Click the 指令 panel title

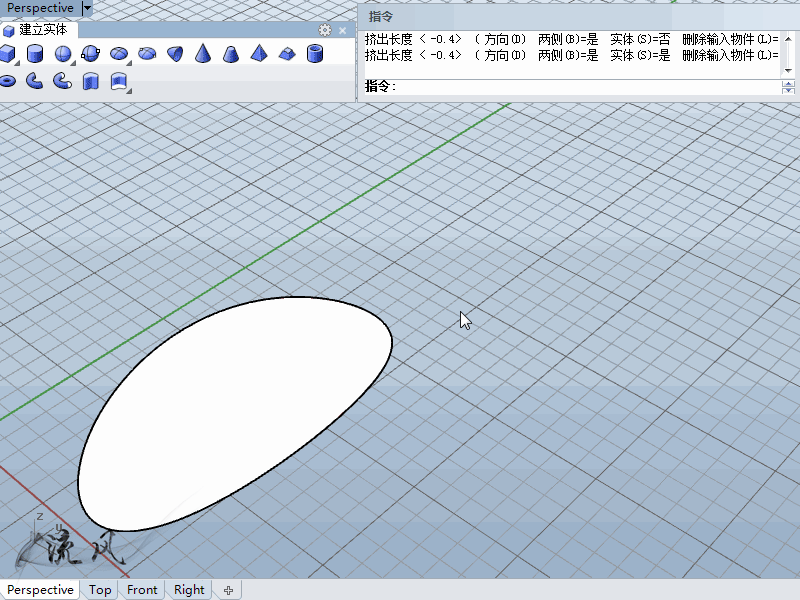[x=381, y=16]
